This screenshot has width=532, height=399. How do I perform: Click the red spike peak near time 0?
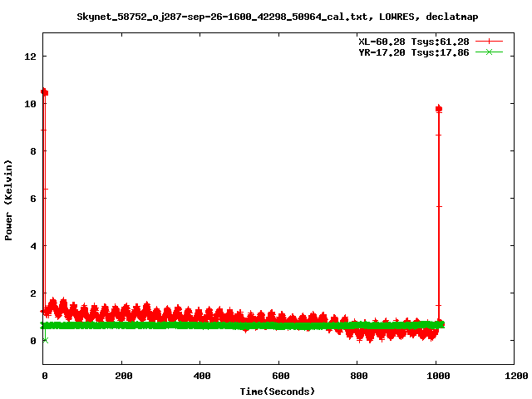[x=44, y=92]
